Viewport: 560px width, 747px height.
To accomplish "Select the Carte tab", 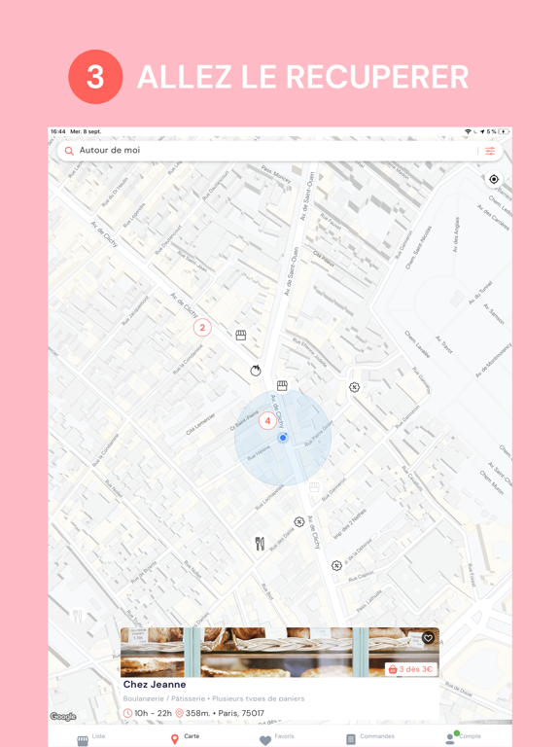I will click(185, 738).
